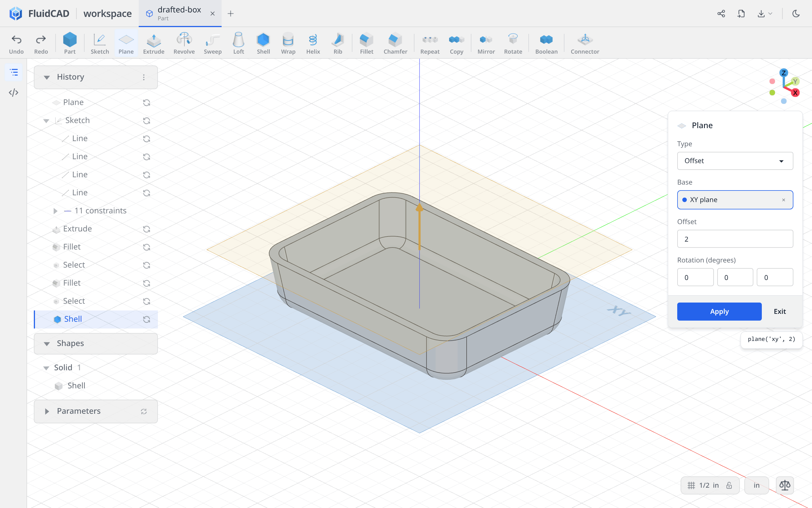Select the Extrude tool
The width and height of the screenshot is (812, 508).
(x=154, y=43)
